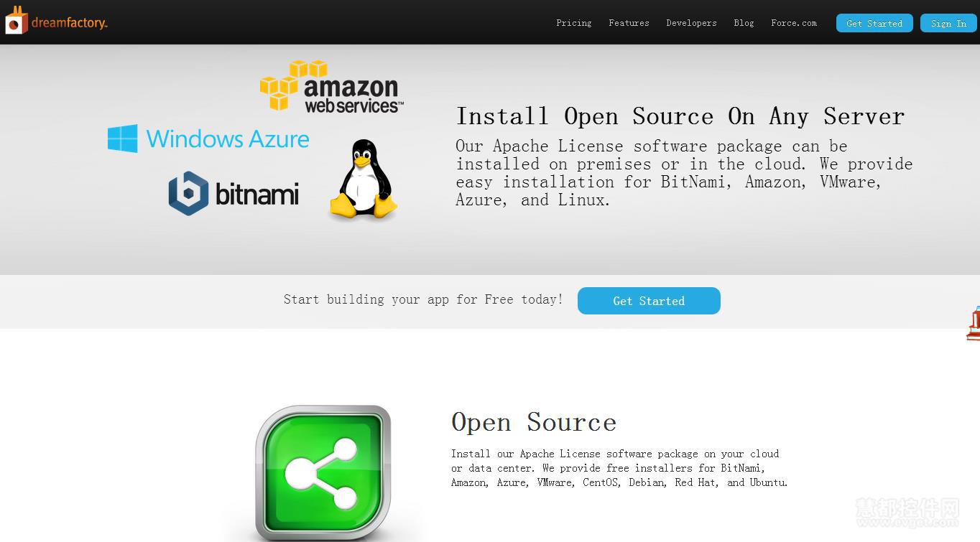Viewport: 980px width, 542px height.
Task: Click the header Get Started button
Action: click(x=874, y=23)
